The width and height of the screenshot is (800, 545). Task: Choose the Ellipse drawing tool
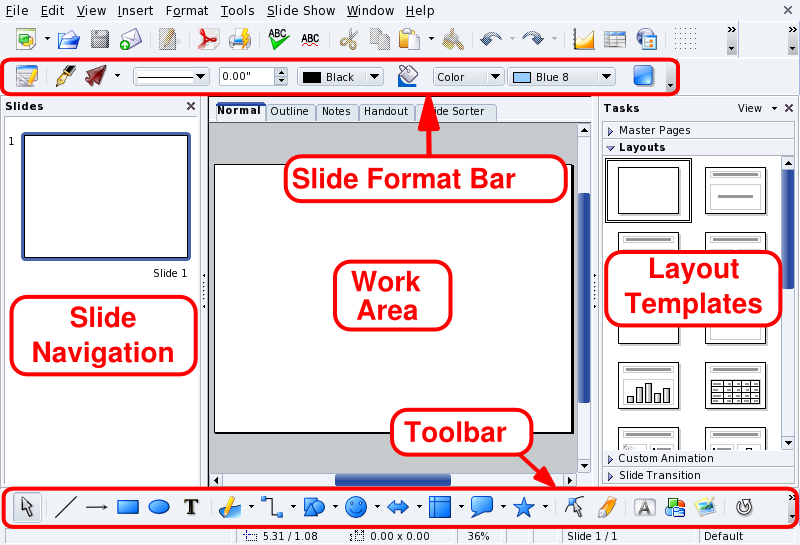(x=159, y=507)
